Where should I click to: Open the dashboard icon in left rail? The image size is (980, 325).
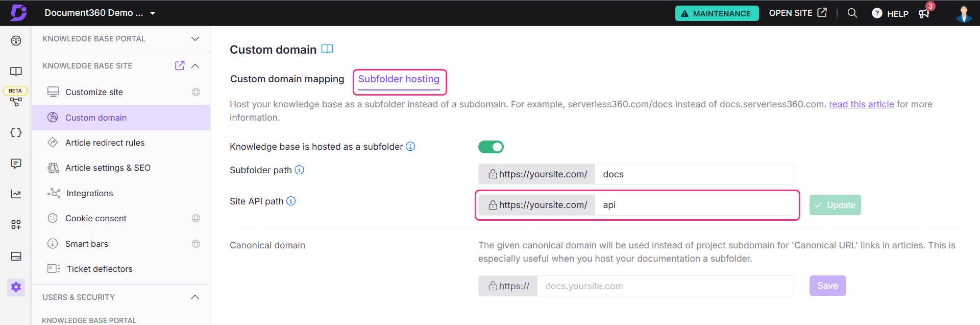(16, 40)
